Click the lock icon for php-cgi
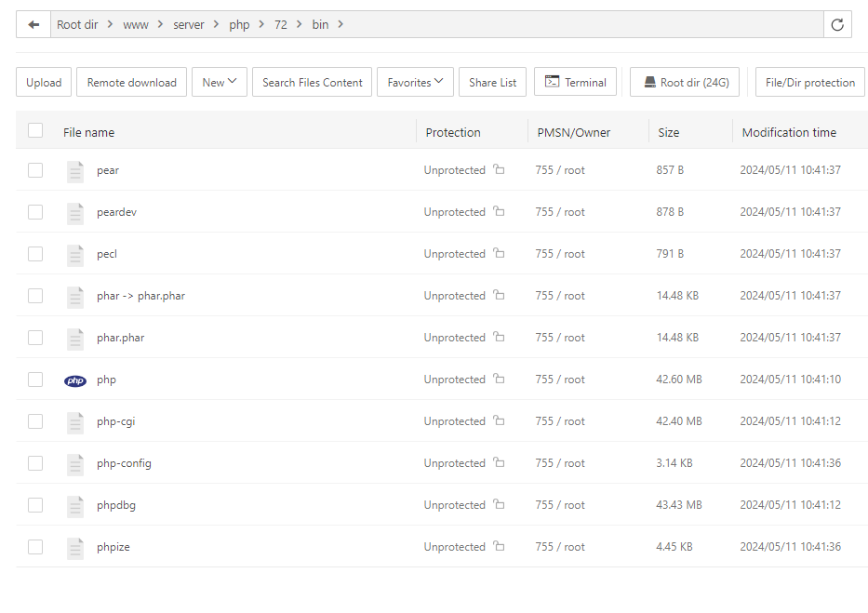Screen dimensions: 868x613 (x=499, y=421)
